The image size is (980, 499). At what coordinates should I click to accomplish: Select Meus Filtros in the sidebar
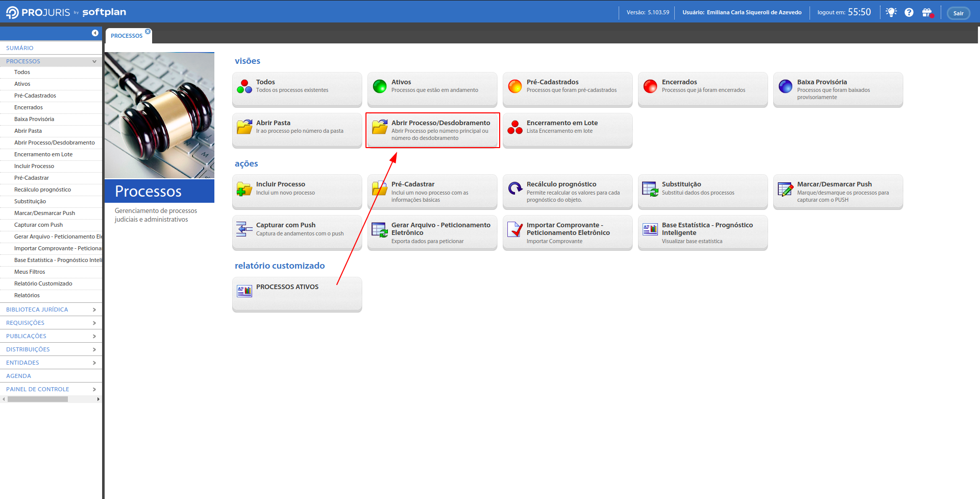(30, 272)
